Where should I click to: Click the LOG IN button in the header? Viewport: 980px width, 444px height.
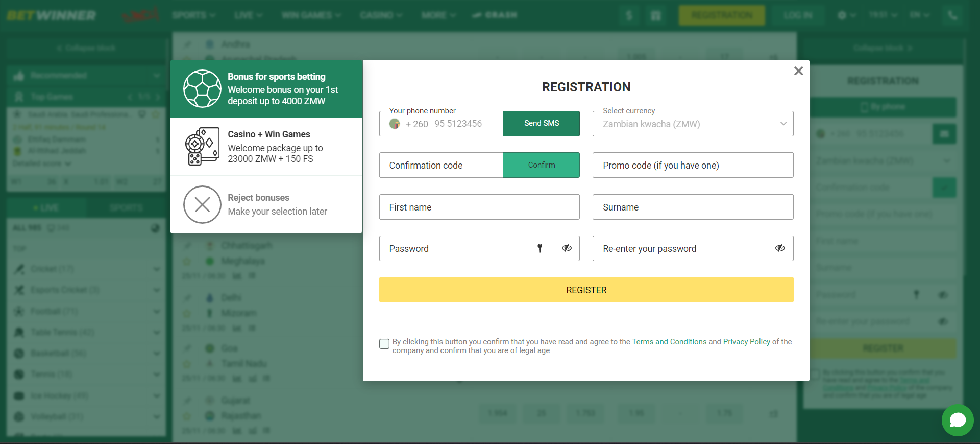tap(798, 15)
